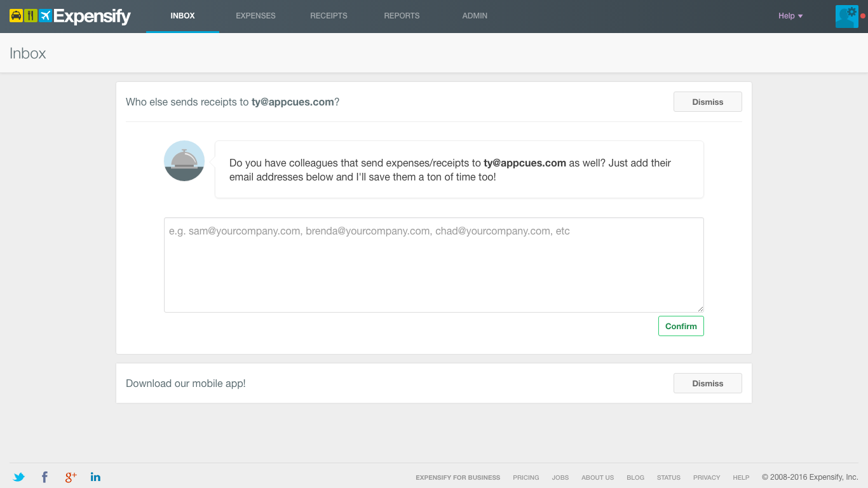Image resolution: width=868 pixels, height=488 pixels.
Task: Dismiss the 'Download our mobile app' card
Action: (x=707, y=383)
